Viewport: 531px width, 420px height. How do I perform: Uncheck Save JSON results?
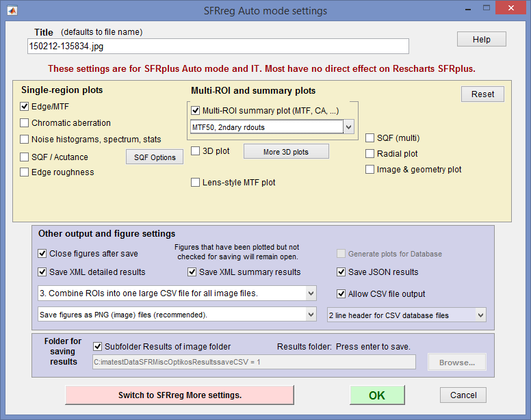(341, 272)
